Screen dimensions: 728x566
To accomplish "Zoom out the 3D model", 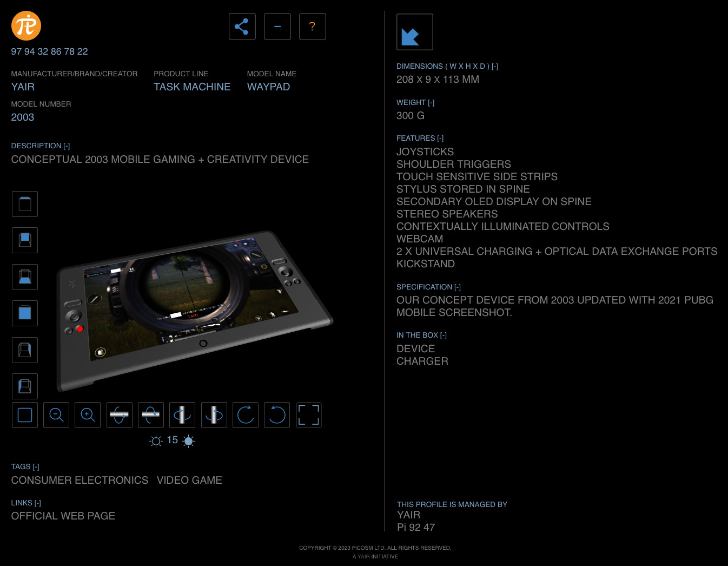I will click(56, 415).
